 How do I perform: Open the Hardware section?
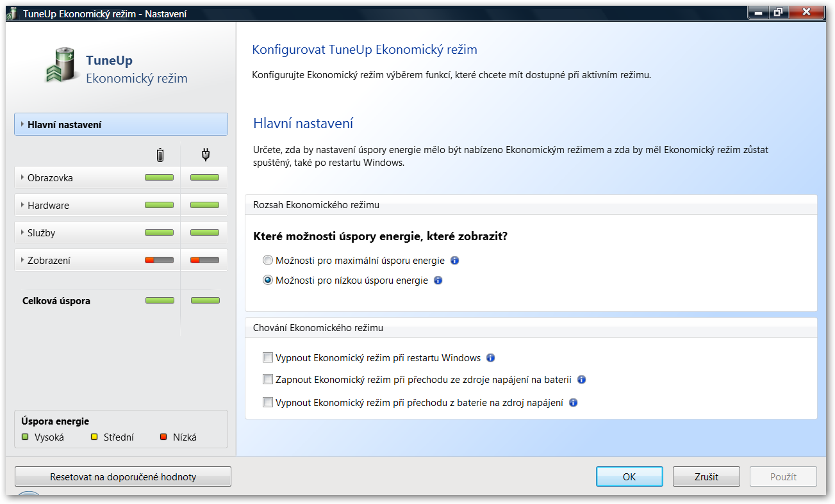pos(121,205)
